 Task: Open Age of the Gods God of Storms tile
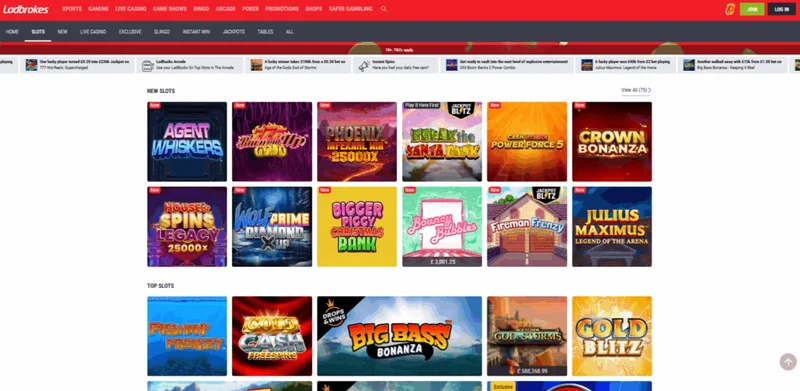pos(527,336)
